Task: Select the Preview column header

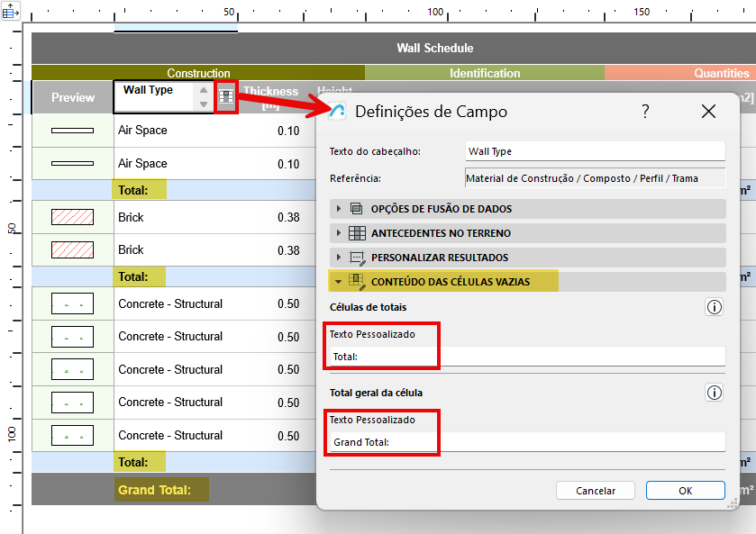Action: [73, 97]
